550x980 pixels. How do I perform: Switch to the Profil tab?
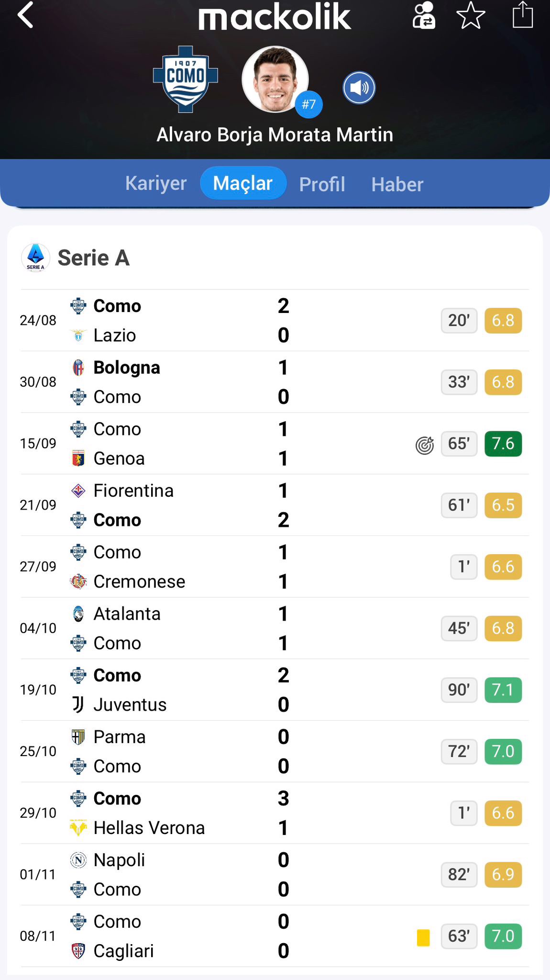point(322,184)
